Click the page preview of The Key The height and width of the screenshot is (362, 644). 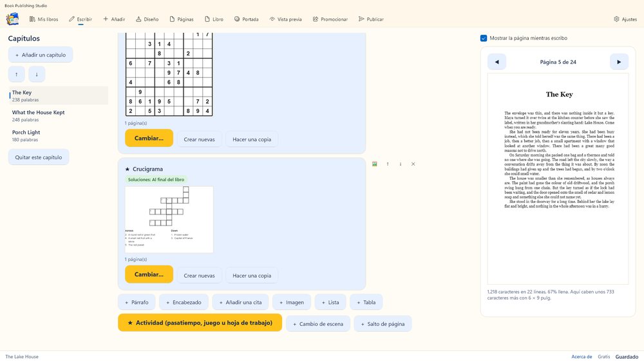click(x=558, y=178)
